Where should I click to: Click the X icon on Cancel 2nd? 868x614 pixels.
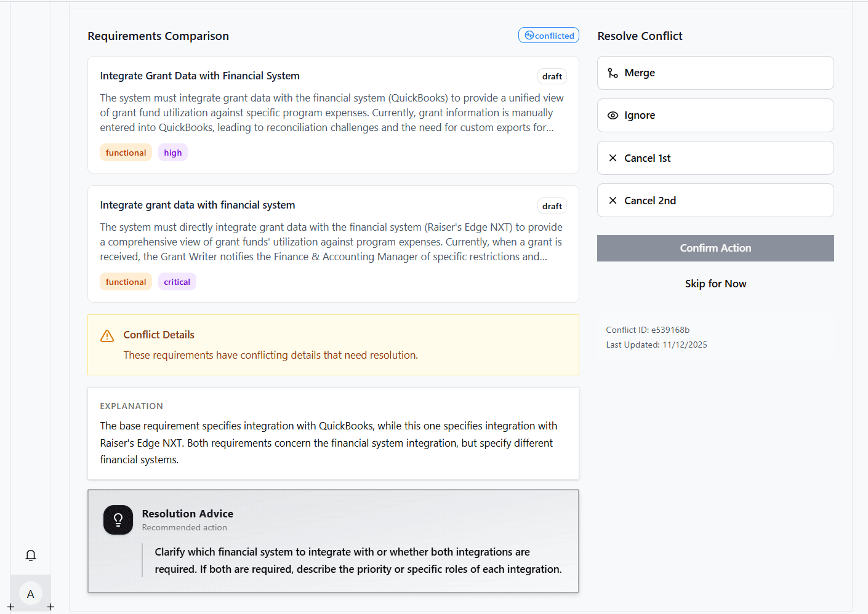pos(613,200)
